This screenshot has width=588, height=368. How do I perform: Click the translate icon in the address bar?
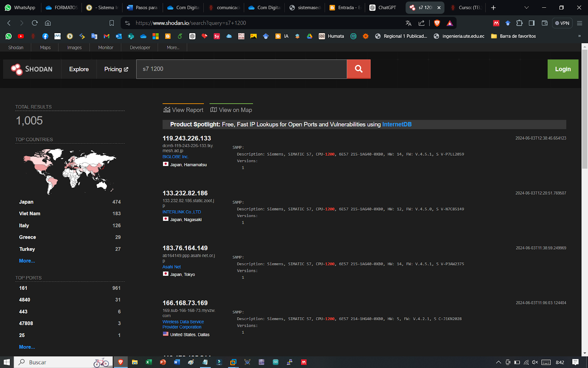[408, 23]
